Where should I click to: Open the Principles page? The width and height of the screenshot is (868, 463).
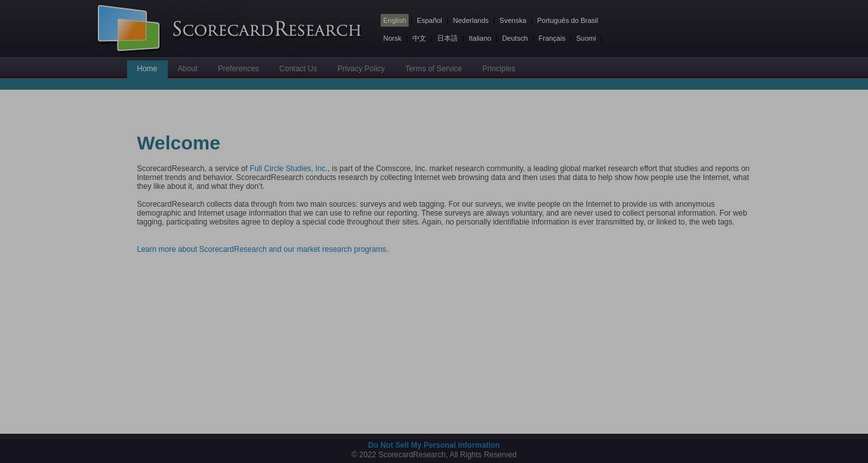pos(499,69)
